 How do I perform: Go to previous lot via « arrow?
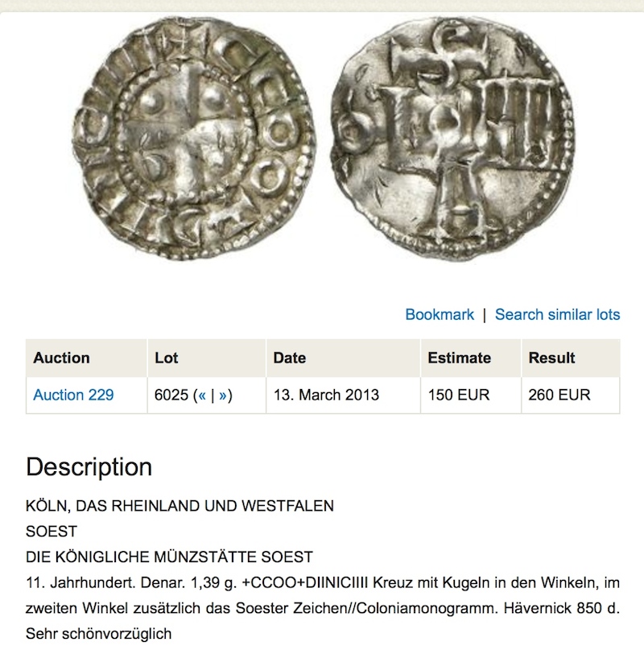[202, 395]
